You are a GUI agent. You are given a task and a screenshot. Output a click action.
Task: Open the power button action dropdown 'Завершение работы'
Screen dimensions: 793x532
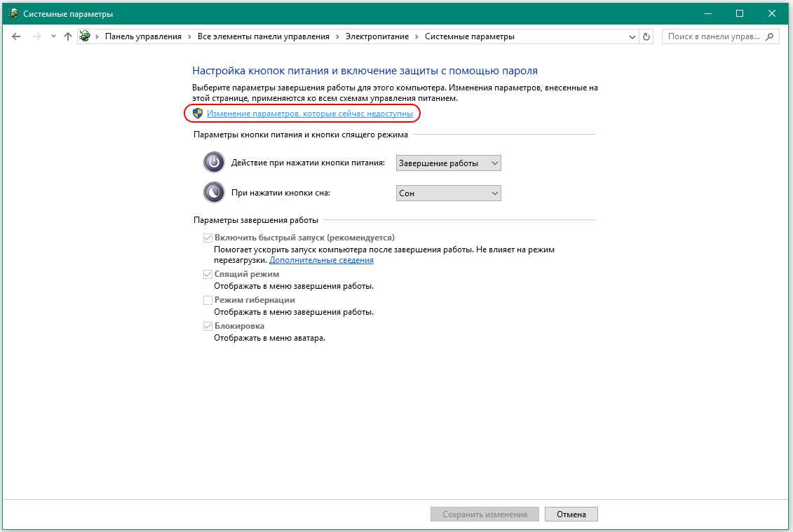click(448, 163)
